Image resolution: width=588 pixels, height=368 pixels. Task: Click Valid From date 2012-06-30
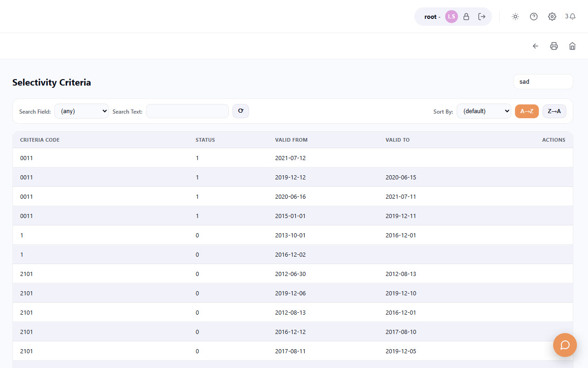290,274
